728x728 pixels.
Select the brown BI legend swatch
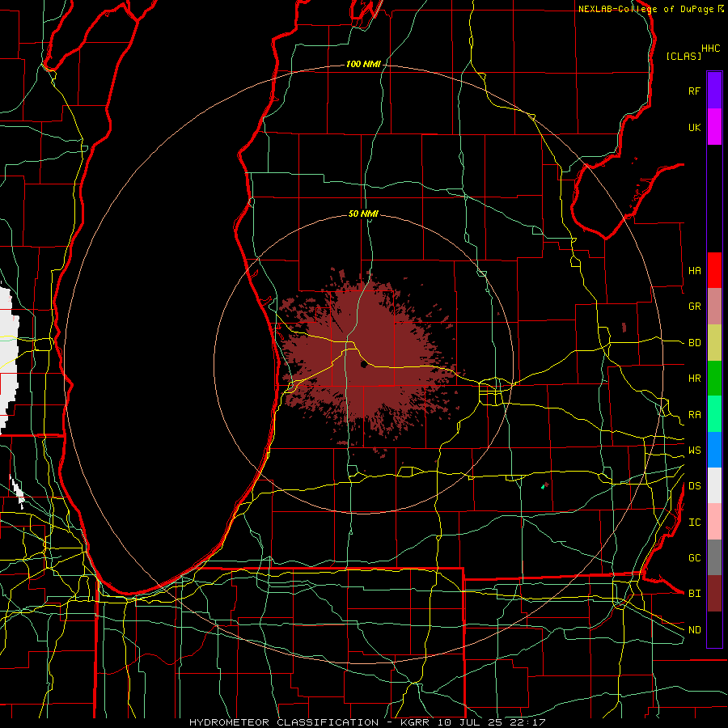point(714,594)
